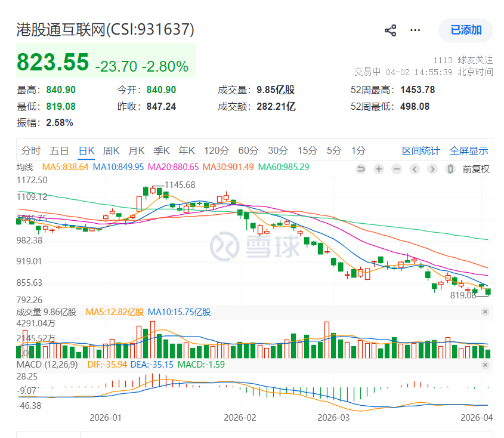
Task: Open the 前复权 adjustment dropdown
Action: click(x=477, y=169)
